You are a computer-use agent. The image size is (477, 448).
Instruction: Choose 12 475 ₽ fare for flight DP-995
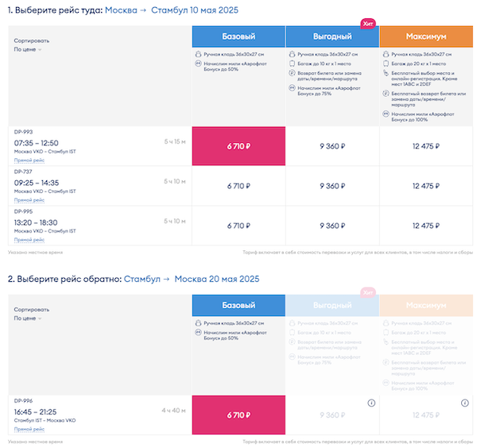click(425, 226)
